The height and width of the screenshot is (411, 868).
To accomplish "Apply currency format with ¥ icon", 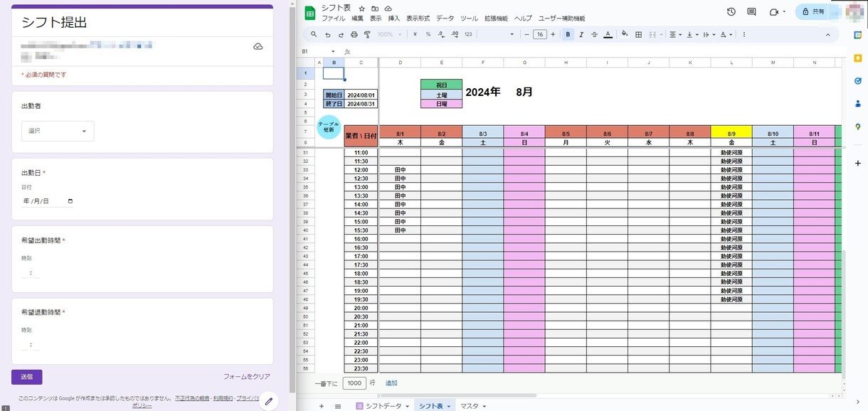I will tap(415, 34).
